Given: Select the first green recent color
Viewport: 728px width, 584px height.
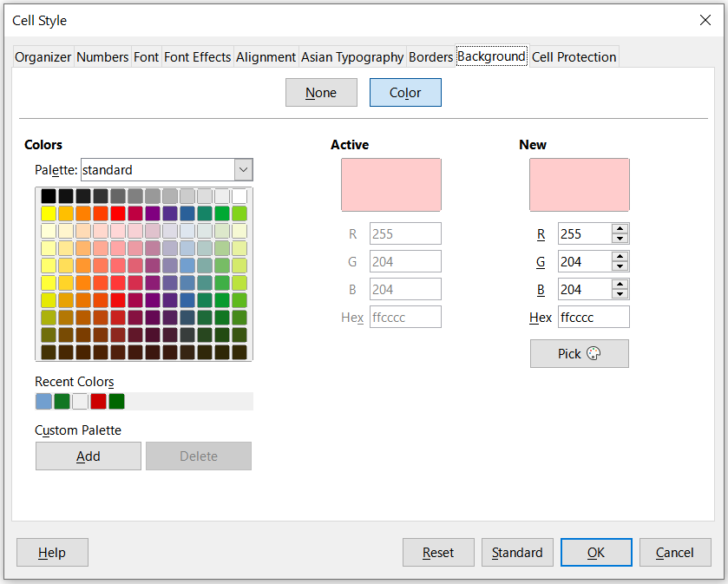Looking at the screenshot, I should [x=62, y=401].
